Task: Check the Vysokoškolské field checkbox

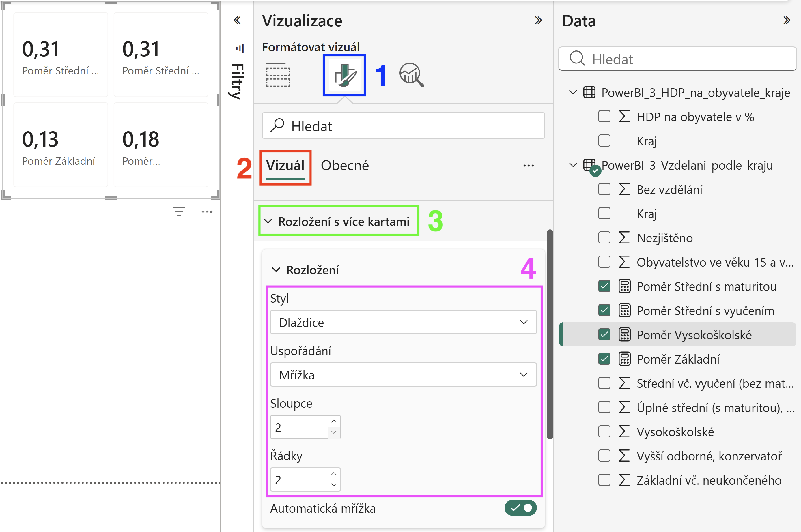Action: coord(604,431)
